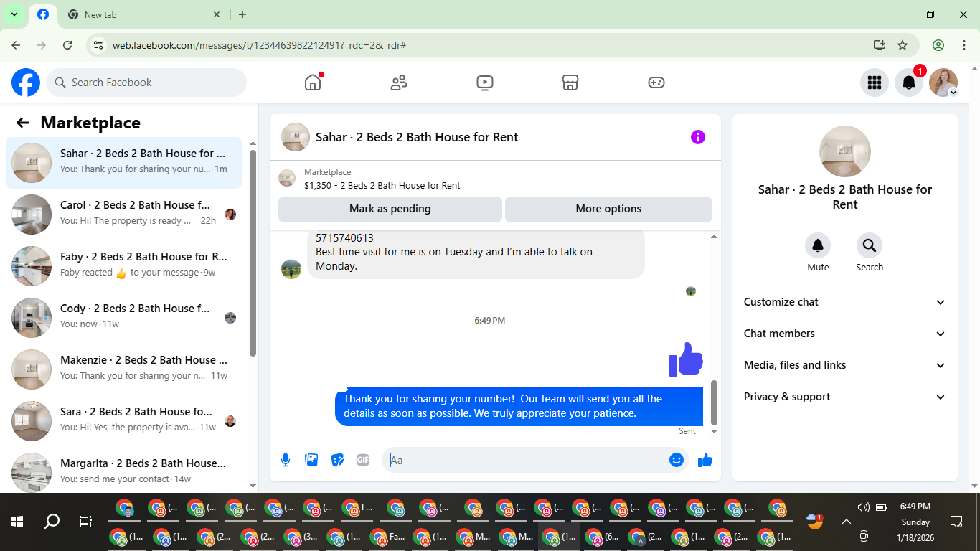Click the chat messages scrollbar thumb
This screenshot has width=980, height=551.
(x=714, y=402)
